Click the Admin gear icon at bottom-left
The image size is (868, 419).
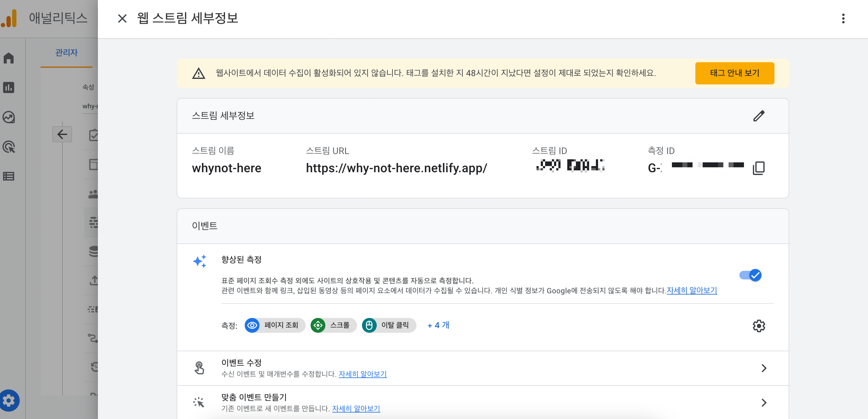pos(9,401)
